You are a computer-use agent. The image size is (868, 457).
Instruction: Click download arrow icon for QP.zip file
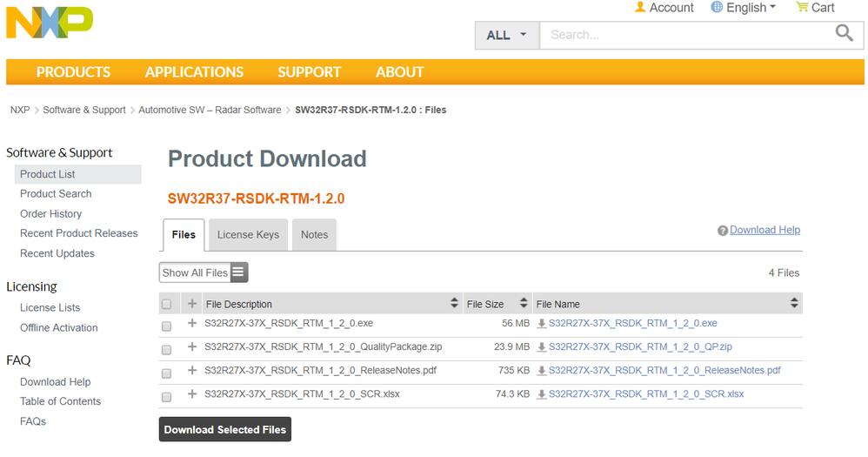(x=541, y=347)
